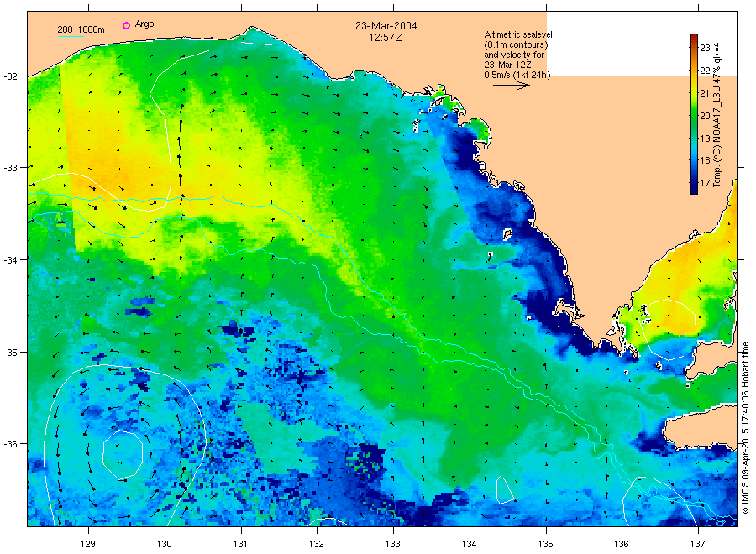
Task: Click the 137 longitude axis label
Action: click(698, 544)
